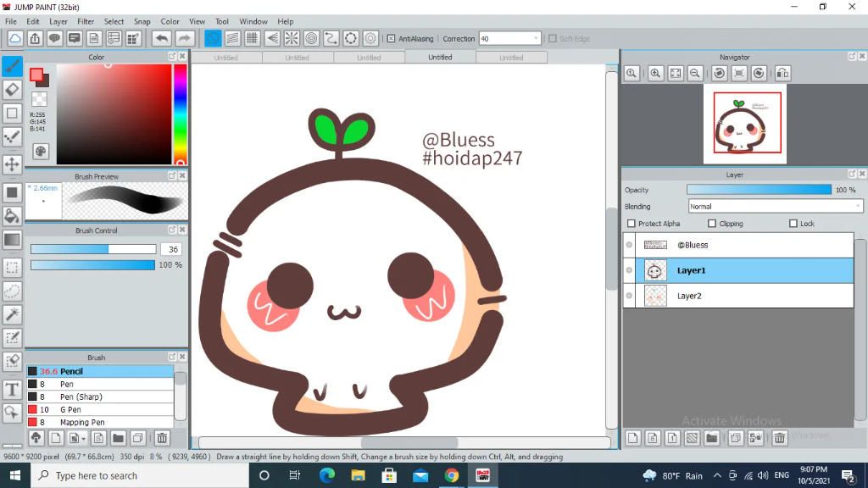This screenshot has width=868, height=488.
Task: Enable the parallel lines snap guide
Action: [232, 38]
